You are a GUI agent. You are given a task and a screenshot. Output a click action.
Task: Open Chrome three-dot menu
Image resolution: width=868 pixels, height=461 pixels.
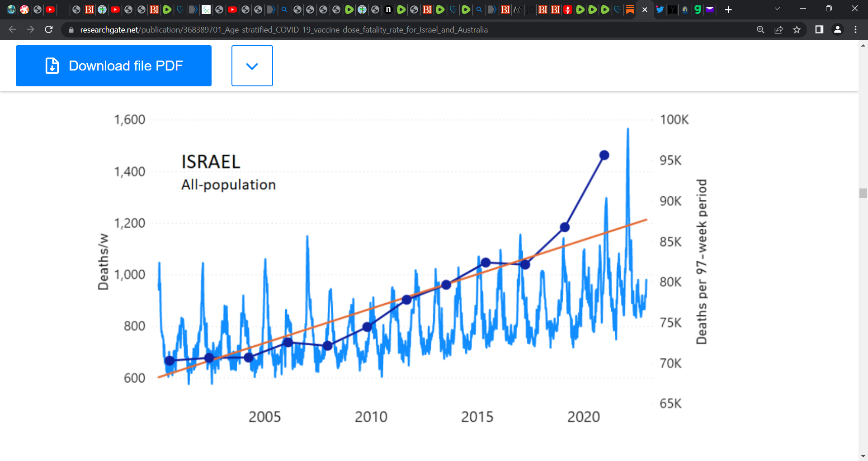pyautogui.click(x=855, y=29)
